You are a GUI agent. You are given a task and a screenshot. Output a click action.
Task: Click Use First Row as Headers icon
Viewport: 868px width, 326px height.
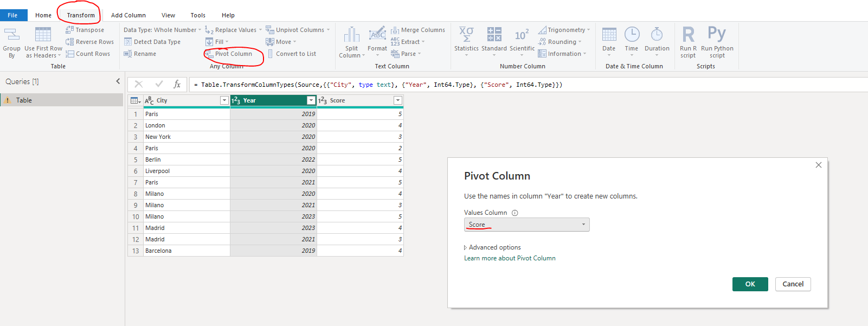pyautogui.click(x=43, y=35)
